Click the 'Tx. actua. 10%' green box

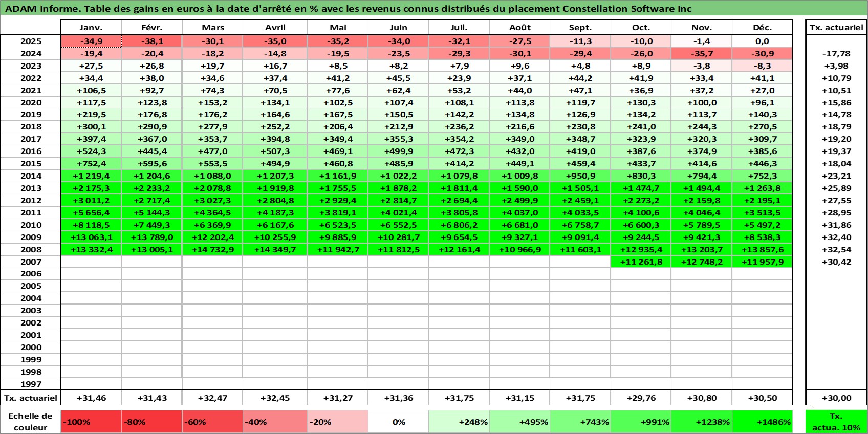pos(836,422)
